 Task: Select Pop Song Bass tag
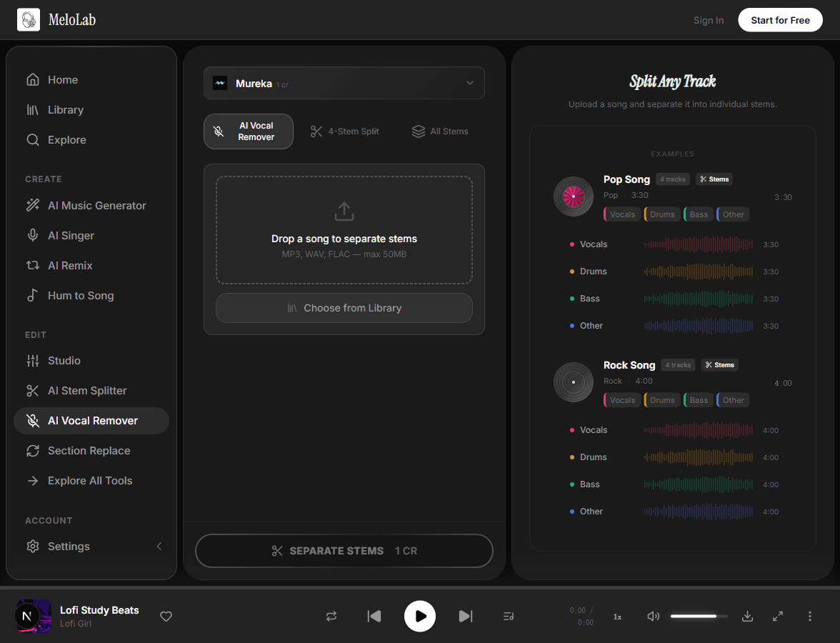699,214
